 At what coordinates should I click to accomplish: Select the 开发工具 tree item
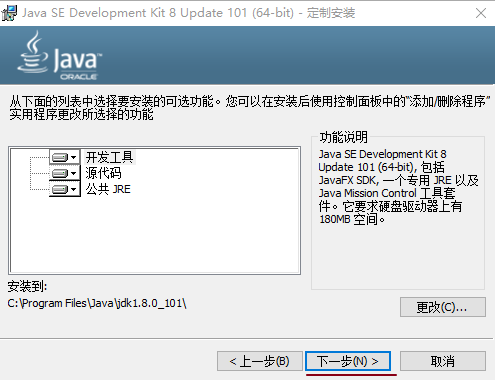(x=110, y=157)
